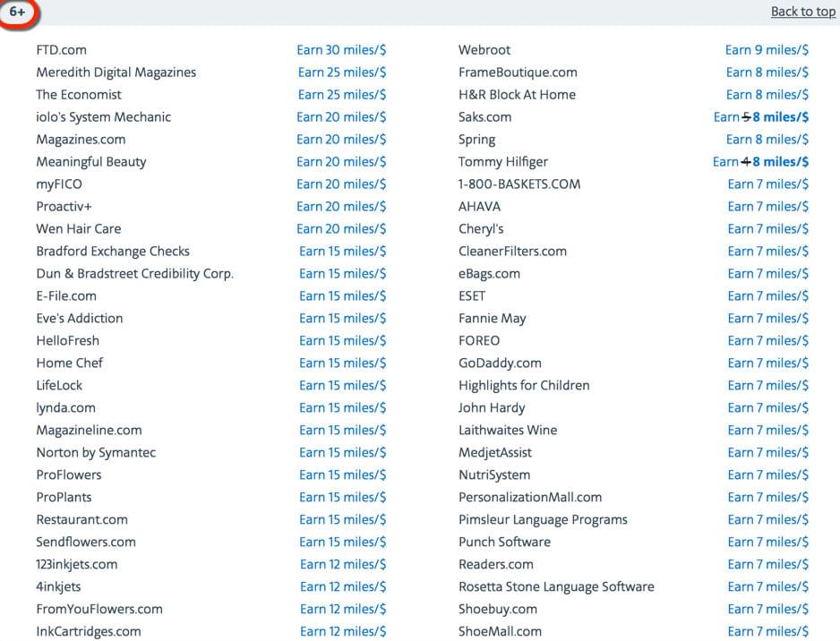Open Tommy Hilfiger's Earn 8 miles/$ bonus offer
Image resolution: width=840 pixels, height=641 pixels.
click(760, 162)
